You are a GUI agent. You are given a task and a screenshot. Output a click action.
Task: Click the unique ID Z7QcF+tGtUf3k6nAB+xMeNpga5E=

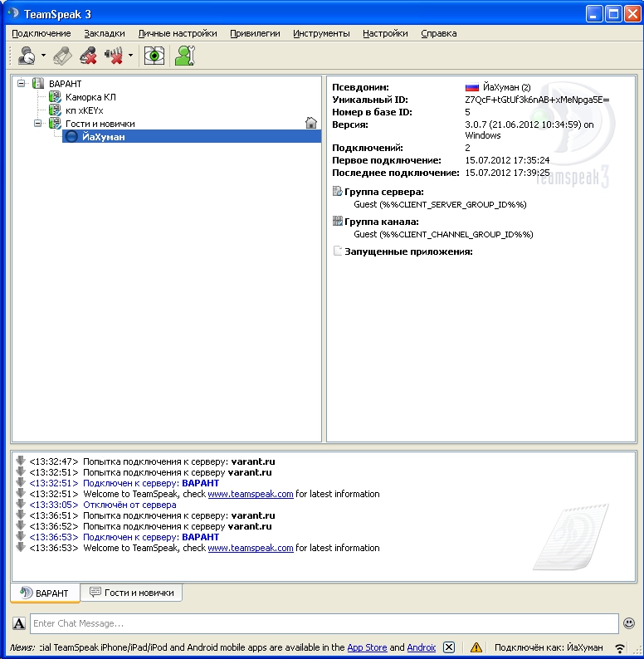coord(537,100)
